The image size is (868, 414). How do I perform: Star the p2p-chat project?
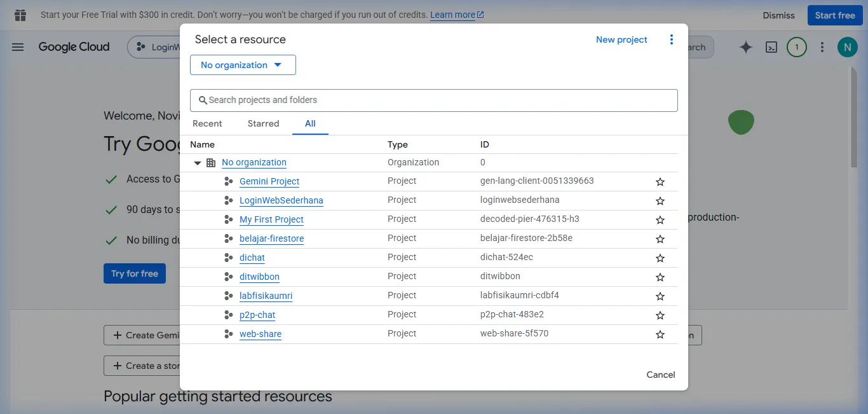tap(660, 315)
